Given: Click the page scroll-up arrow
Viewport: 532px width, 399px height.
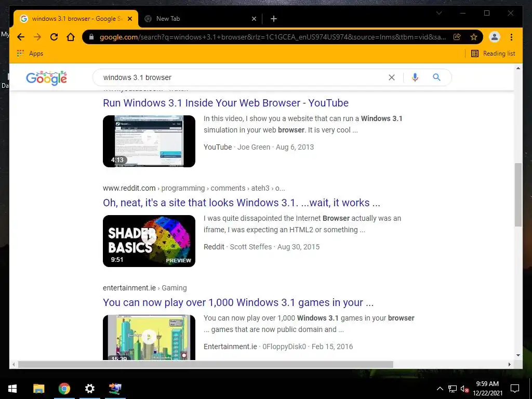Looking at the screenshot, I should (518, 68).
